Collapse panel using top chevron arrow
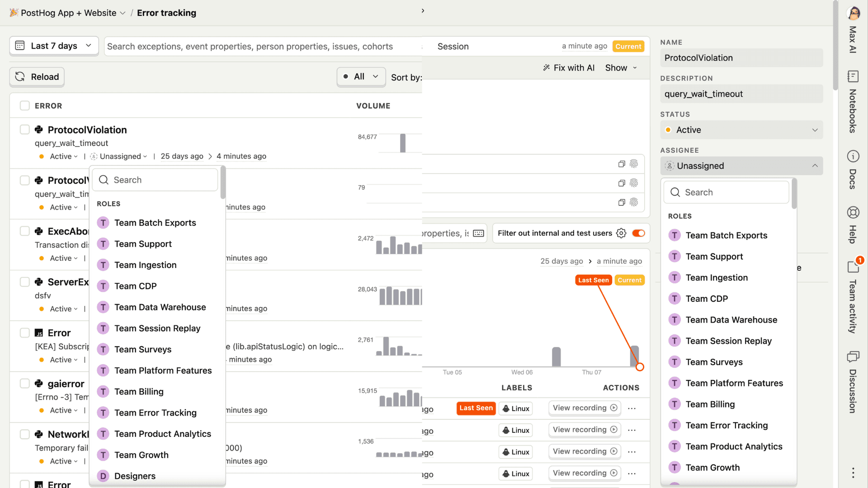This screenshot has width=868, height=488. 423,11
